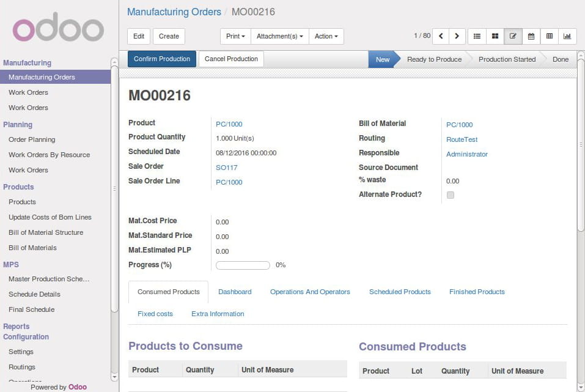Click the Progress (%) bar
The image size is (585, 392).
[x=243, y=265]
